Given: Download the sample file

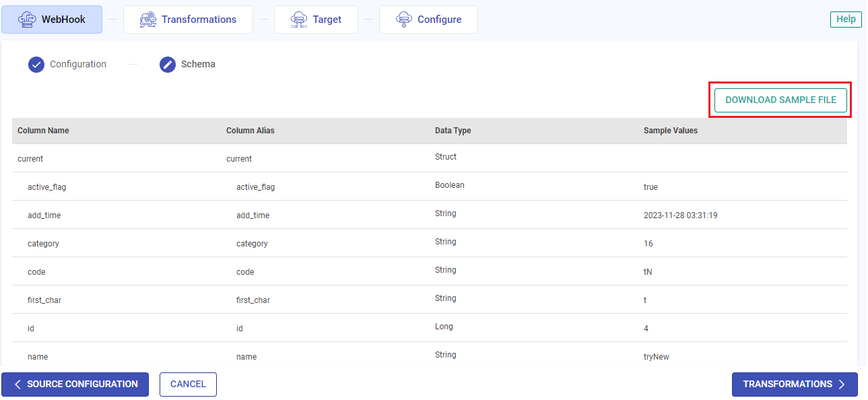Looking at the screenshot, I should click(x=779, y=100).
